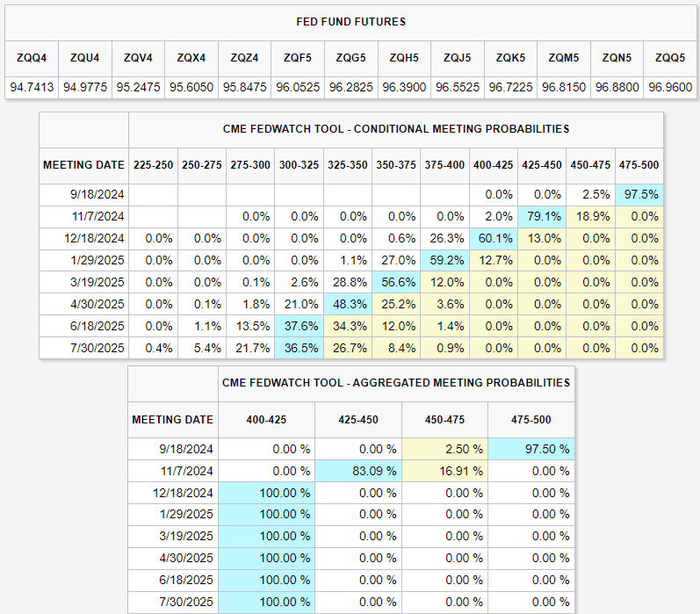Select the 83.09 % aggregated probability cell
The width and height of the screenshot is (700, 614).
pyautogui.click(x=358, y=471)
